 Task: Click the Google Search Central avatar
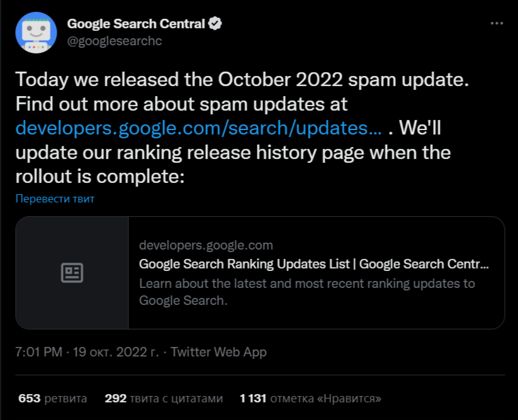(35, 32)
